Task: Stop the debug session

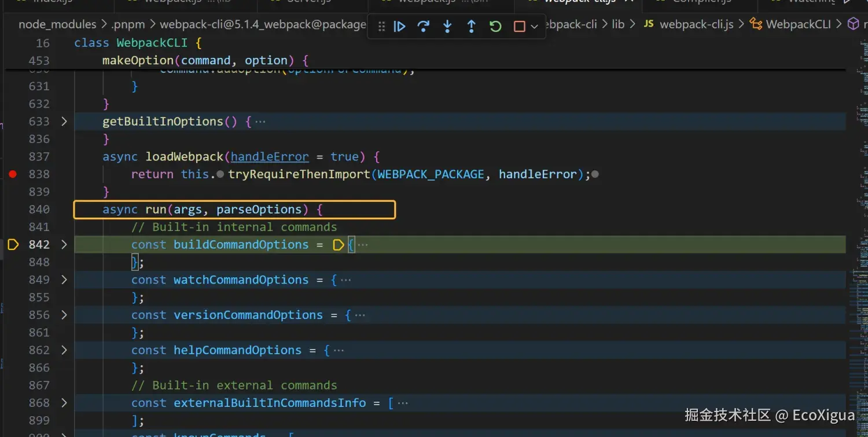Action: [520, 27]
